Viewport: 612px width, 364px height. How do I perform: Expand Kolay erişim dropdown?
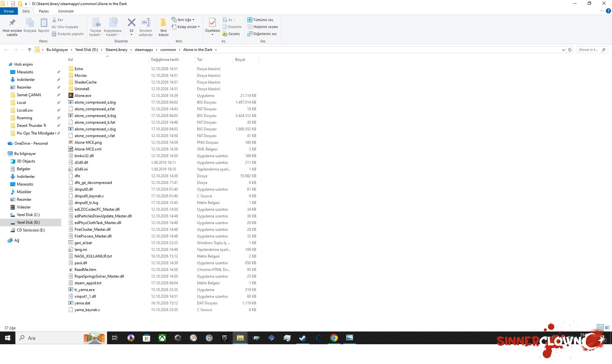click(x=186, y=27)
